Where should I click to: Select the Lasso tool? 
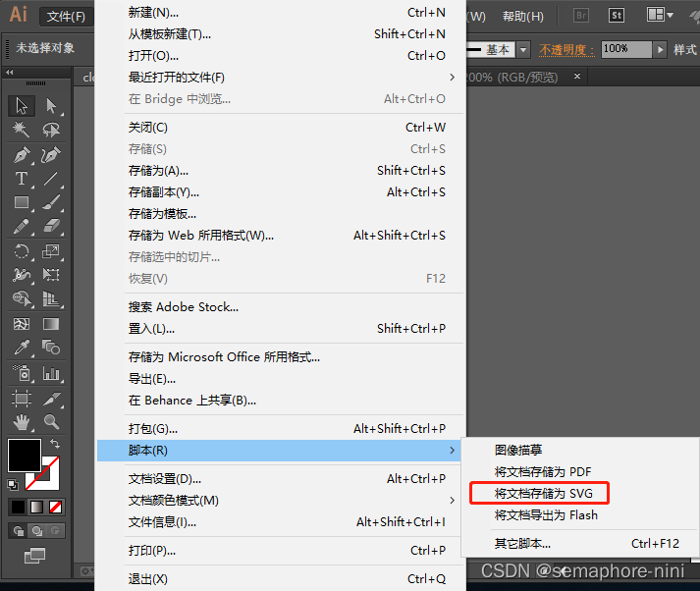coord(51,130)
